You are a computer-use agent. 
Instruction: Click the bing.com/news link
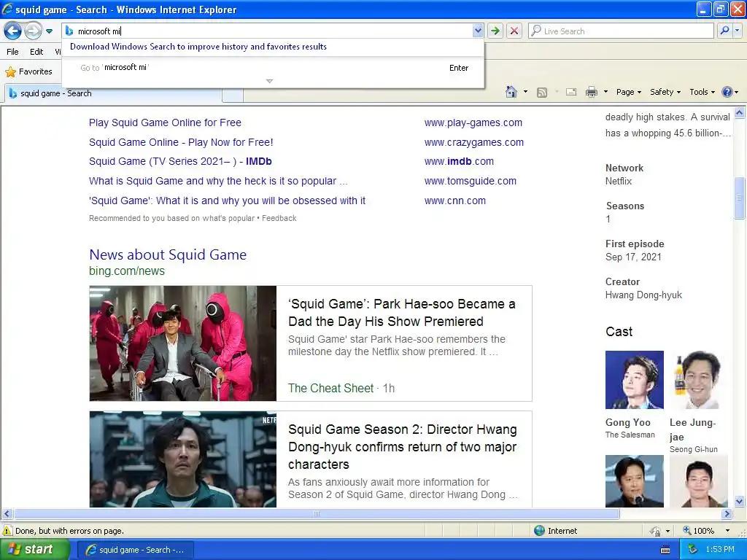tap(127, 271)
